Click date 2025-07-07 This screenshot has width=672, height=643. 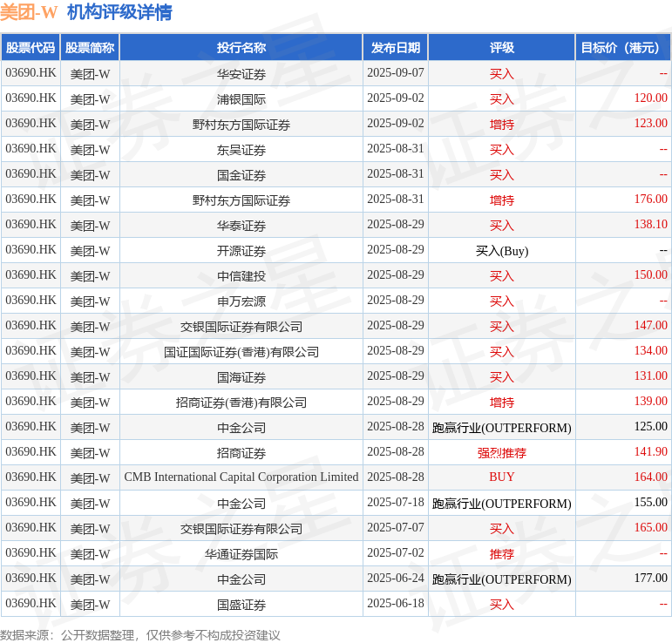click(396, 528)
